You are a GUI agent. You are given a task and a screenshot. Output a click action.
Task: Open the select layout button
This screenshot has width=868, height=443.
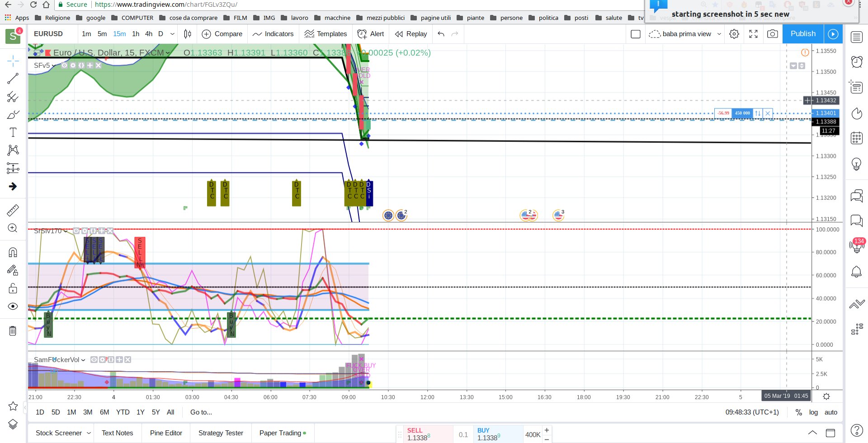point(636,34)
